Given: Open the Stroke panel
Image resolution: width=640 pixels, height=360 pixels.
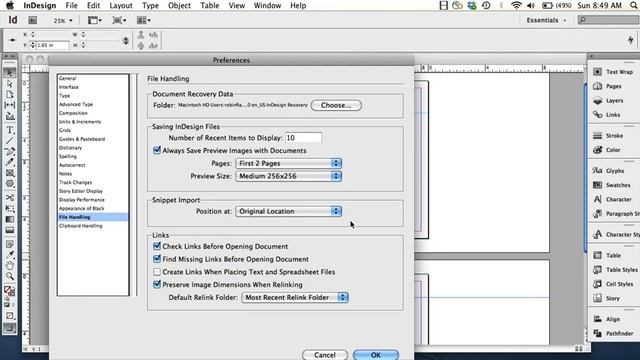Looking at the screenshot, I should click(609, 136).
